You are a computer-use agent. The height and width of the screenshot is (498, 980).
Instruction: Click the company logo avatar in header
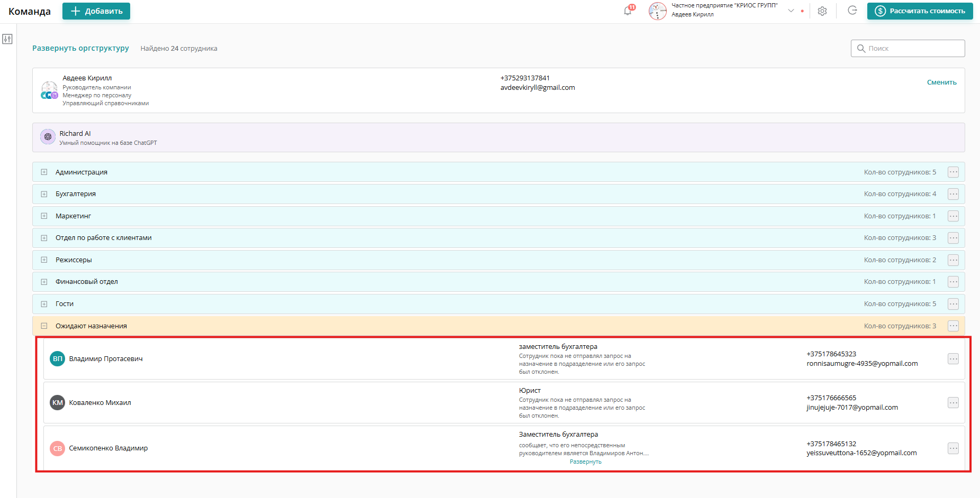658,11
